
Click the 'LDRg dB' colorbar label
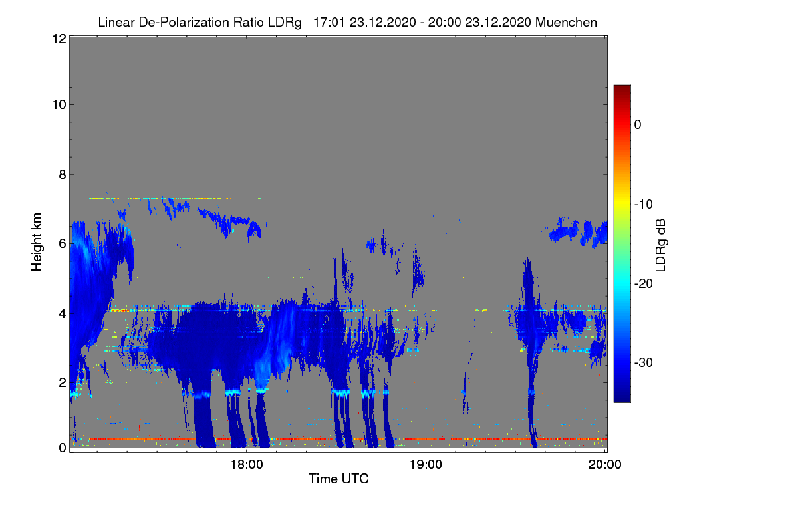pos(660,245)
